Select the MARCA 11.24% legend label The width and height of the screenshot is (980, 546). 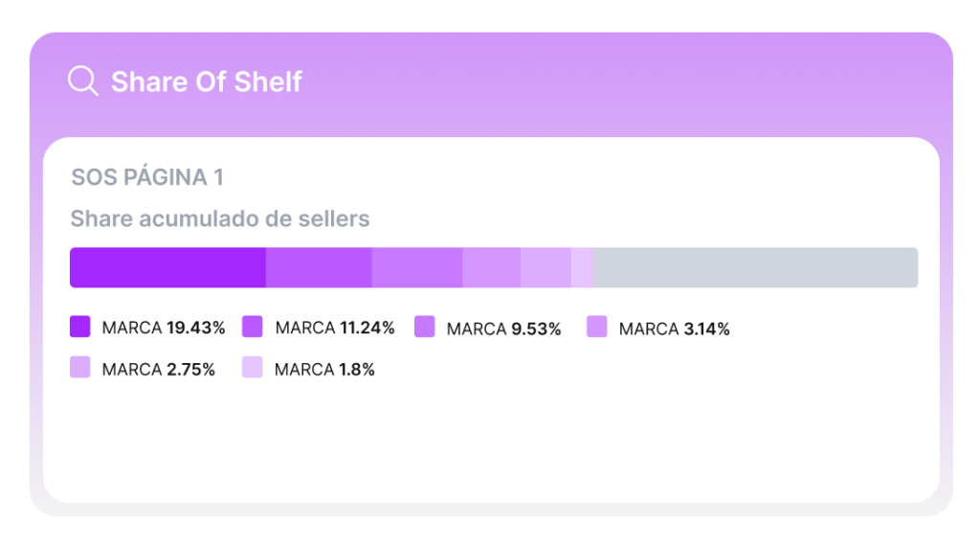[335, 328]
